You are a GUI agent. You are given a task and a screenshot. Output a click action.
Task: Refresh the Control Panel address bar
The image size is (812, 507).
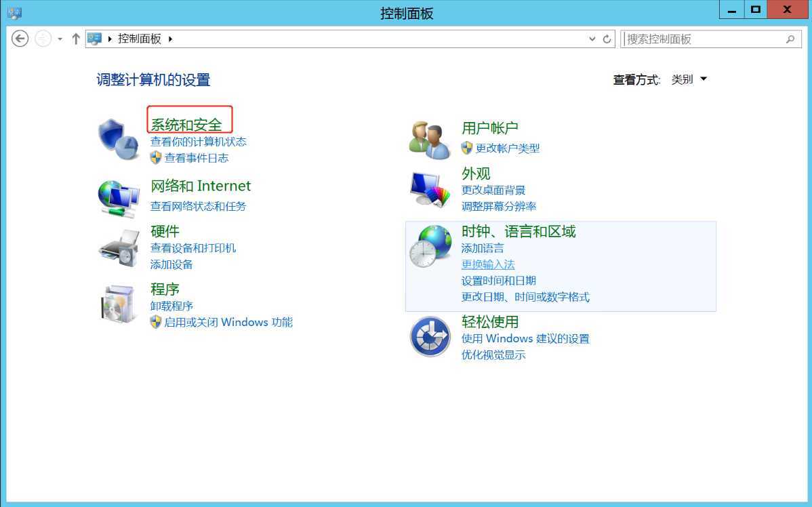(x=607, y=39)
